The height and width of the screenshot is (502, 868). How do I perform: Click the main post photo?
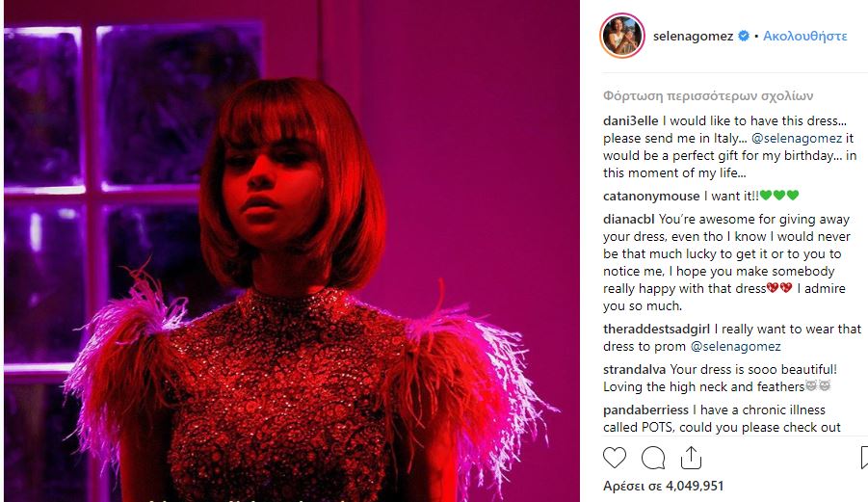292,251
